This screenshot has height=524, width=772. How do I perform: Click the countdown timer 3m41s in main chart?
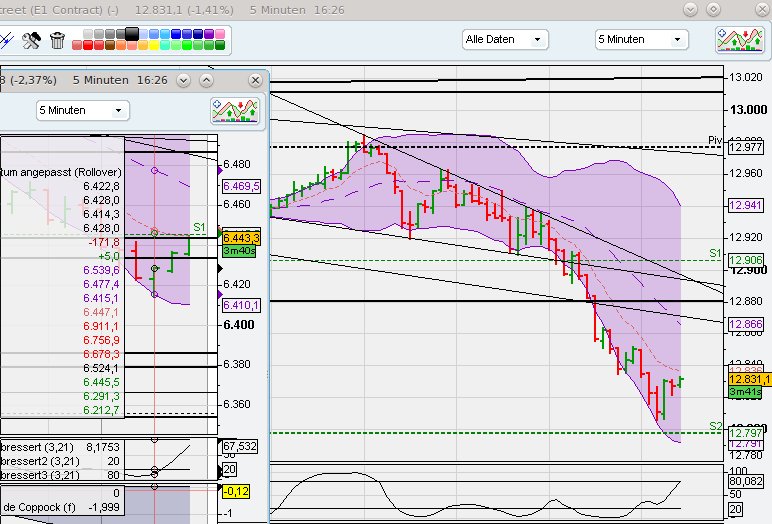coord(745,392)
